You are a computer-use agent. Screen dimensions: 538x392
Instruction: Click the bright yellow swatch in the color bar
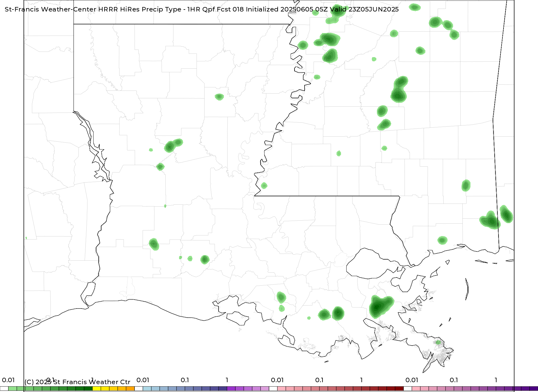pos(97,389)
